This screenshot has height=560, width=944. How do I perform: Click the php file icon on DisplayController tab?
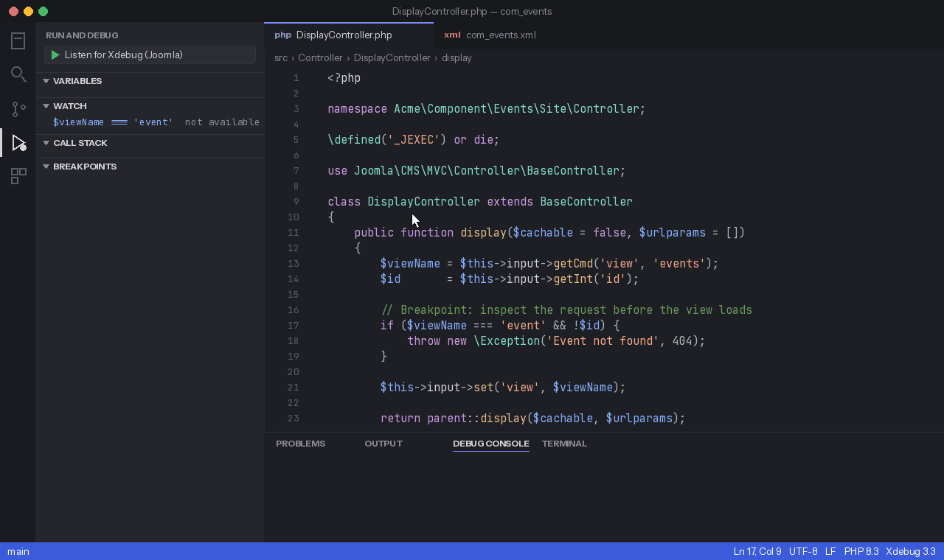click(x=282, y=35)
